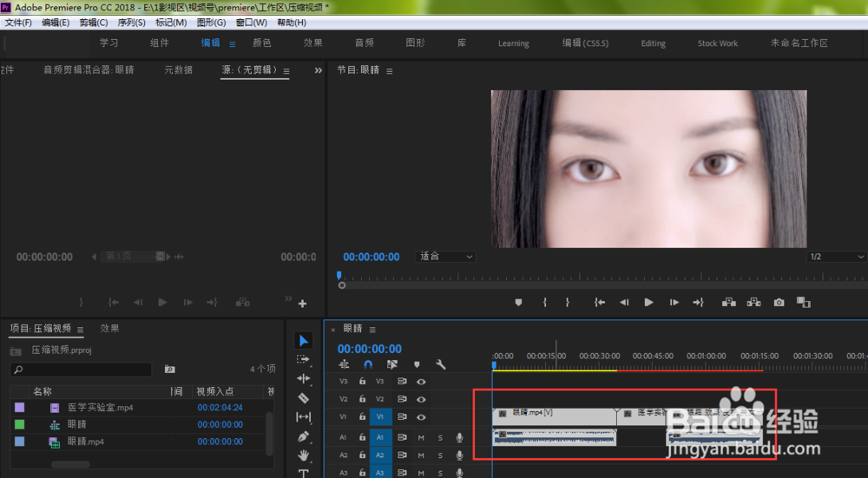Open the 窗口(W) menu
Screen dimensions: 868x478
tap(252, 23)
